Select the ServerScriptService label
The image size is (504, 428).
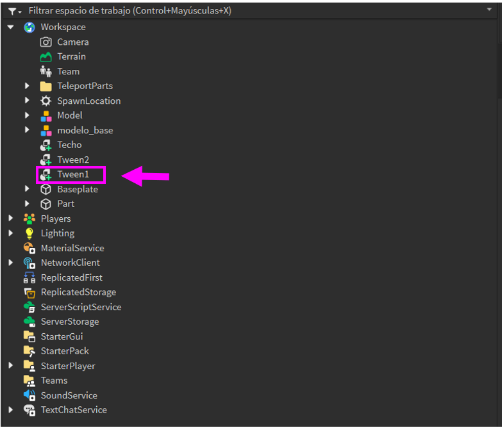coord(81,308)
